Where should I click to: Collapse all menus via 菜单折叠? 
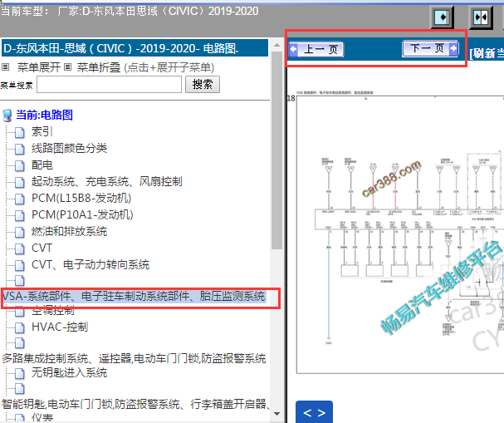tap(99, 67)
